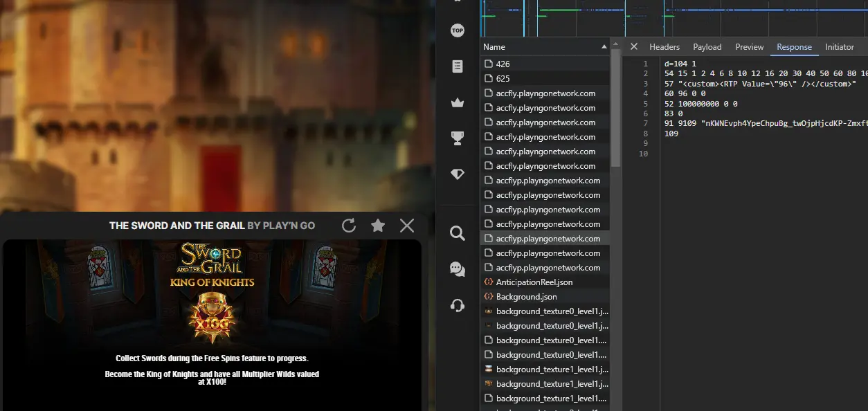This screenshot has width=868, height=411.
Task: Switch to the Preview tab
Action: [x=750, y=46]
